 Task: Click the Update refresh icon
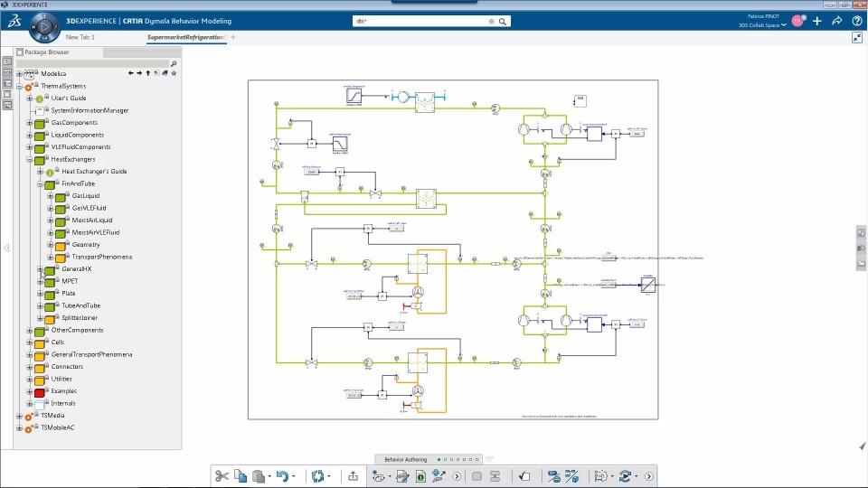[317, 476]
